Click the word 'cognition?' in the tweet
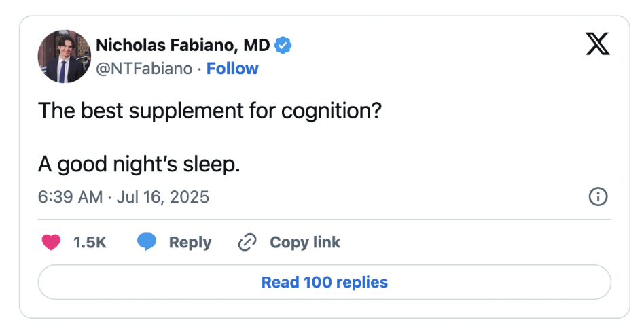The image size is (644, 329). point(334,111)
